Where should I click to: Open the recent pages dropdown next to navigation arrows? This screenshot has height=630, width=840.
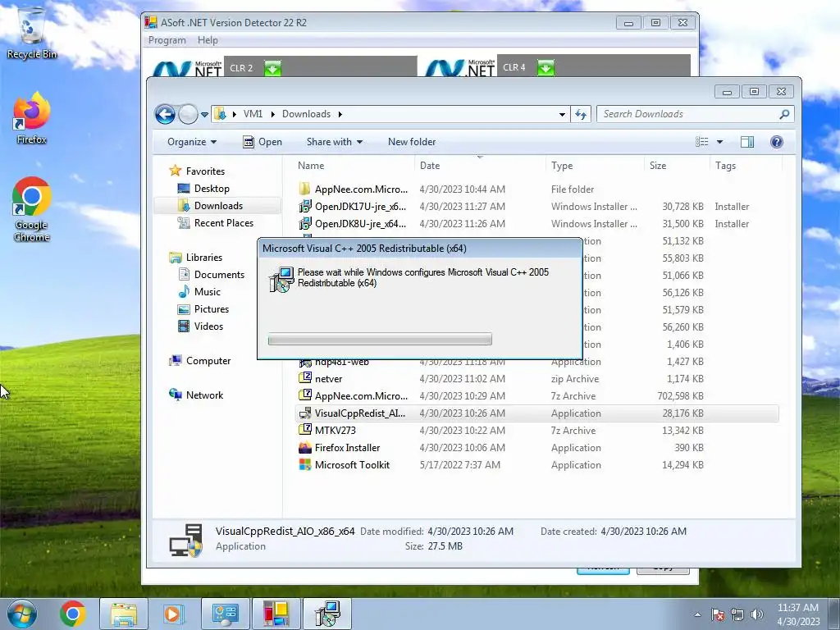point(204,114)
